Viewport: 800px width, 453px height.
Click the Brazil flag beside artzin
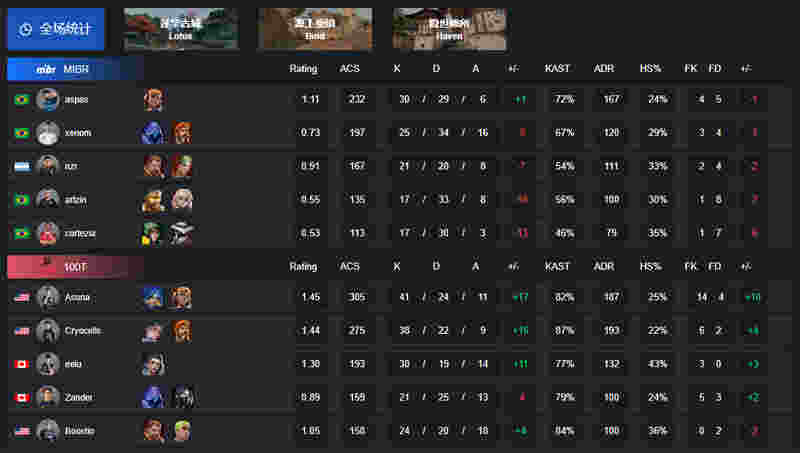point(22,199)
